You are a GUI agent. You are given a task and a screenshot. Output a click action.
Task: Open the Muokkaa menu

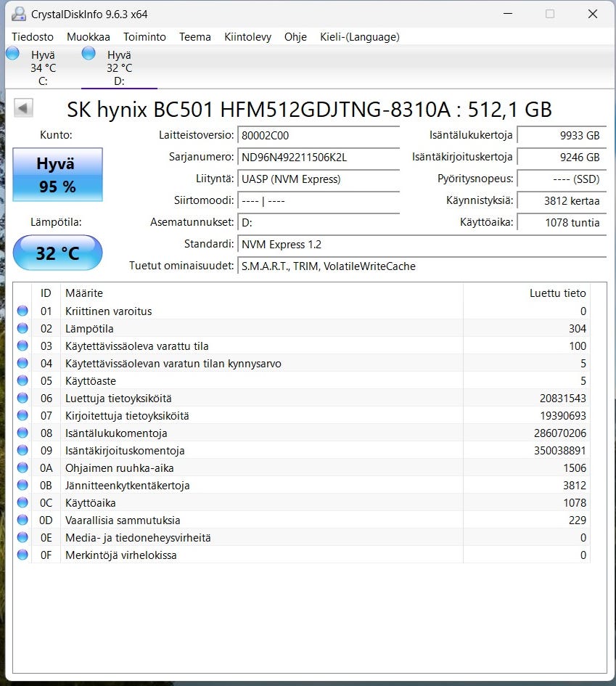pyautogui.click(x=89, y=37)
